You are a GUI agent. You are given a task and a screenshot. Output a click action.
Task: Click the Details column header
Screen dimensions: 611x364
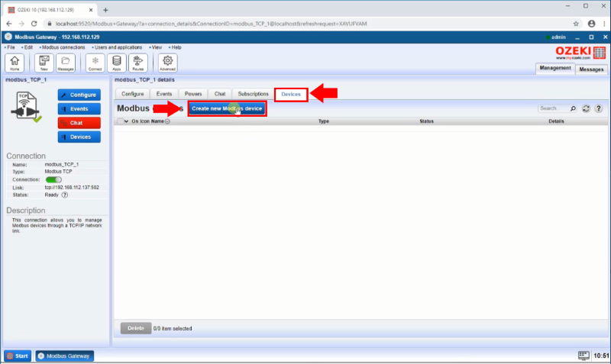(x=556, y=121)
